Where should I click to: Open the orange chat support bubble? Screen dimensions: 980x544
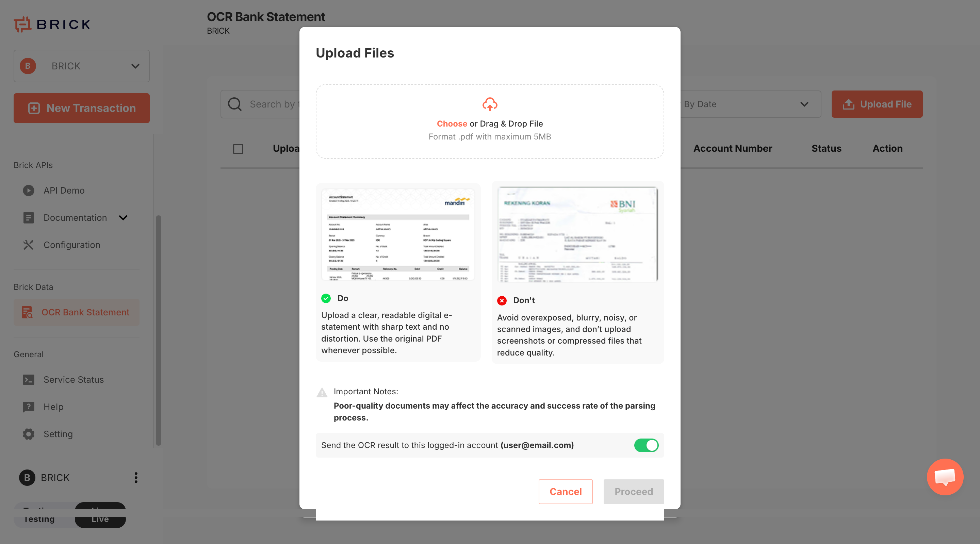tap(945, 477)
